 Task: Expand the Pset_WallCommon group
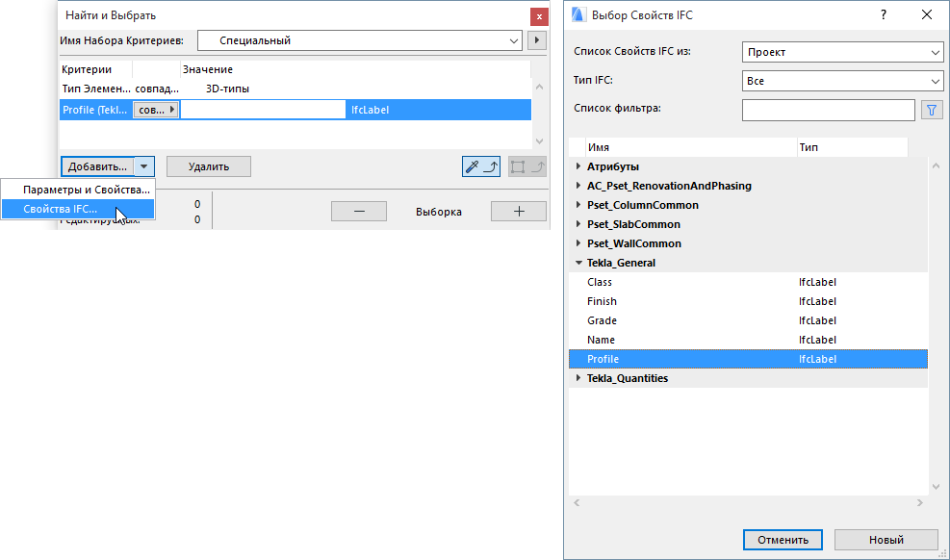tap(578, 243)
